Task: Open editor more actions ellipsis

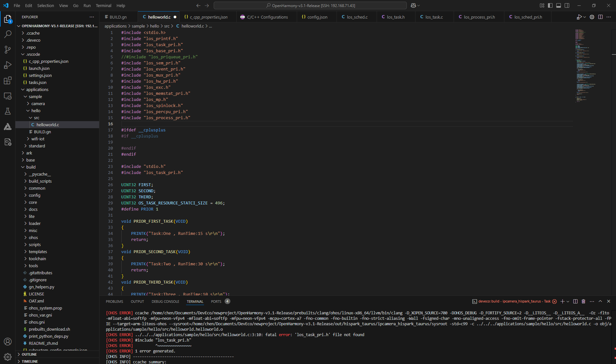Action: pyautogui.click(x=609, y=17)
